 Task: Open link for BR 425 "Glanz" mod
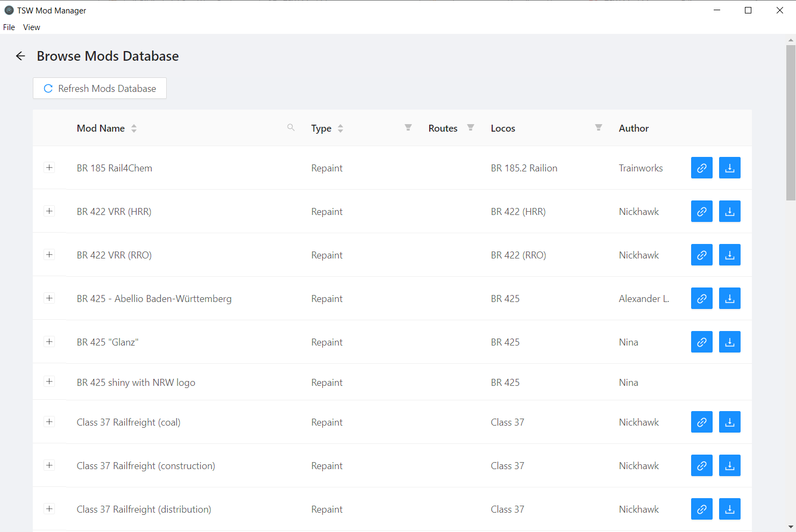(x=701, y=342)
